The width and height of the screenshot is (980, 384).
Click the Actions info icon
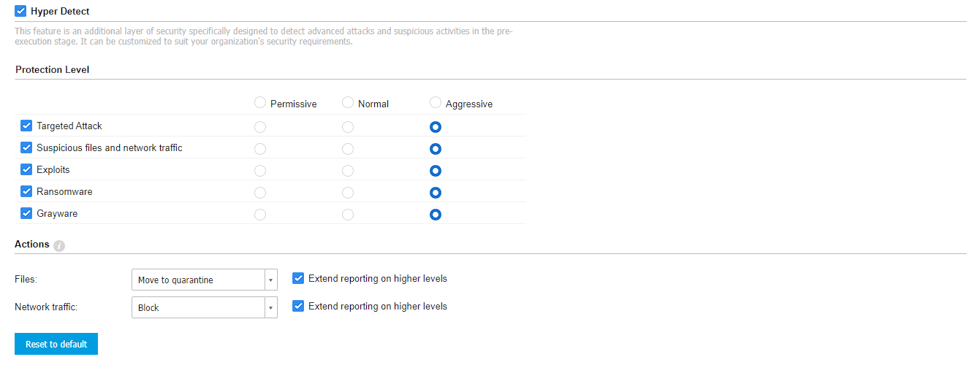pyautogui.click(x=59, y=246)
